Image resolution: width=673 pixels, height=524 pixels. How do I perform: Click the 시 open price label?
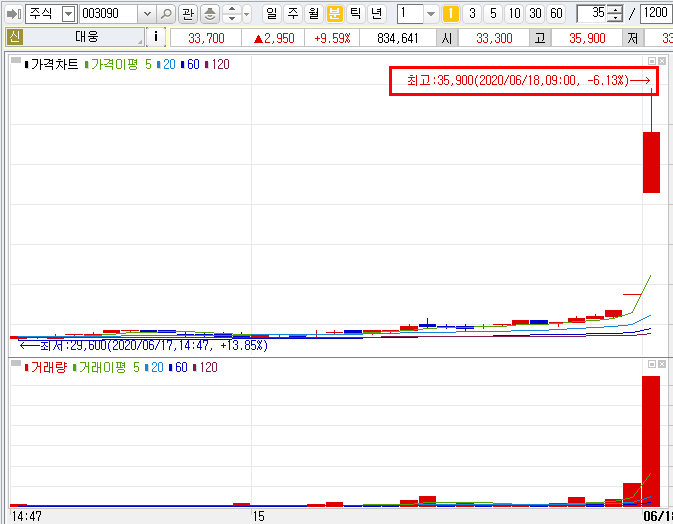[447, 38]
